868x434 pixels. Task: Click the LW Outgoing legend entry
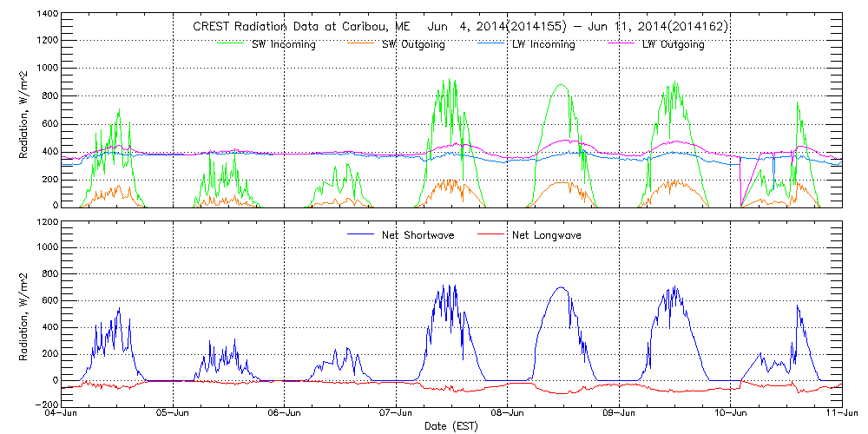[673, 44]
